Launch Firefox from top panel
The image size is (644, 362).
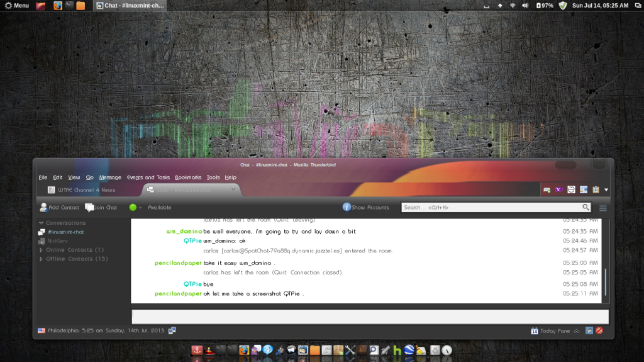point(57,5)
